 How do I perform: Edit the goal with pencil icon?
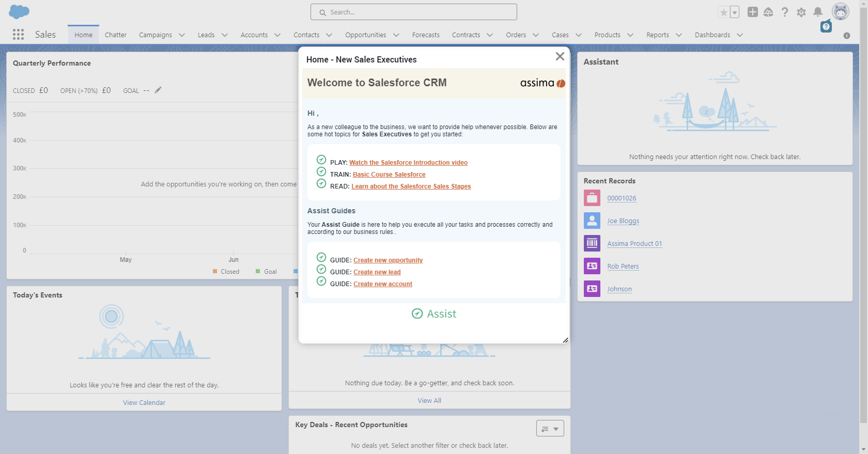tap(158, 90)
